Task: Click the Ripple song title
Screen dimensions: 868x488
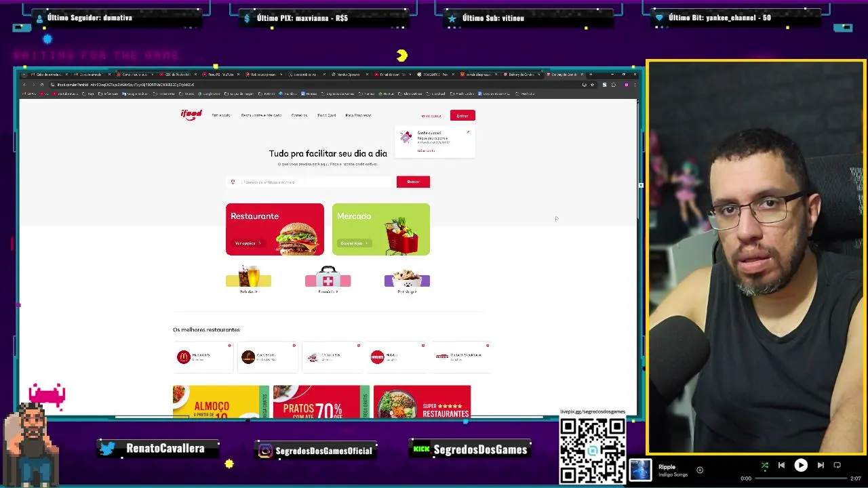Action: pyautogui.click(x=667, y=467)
